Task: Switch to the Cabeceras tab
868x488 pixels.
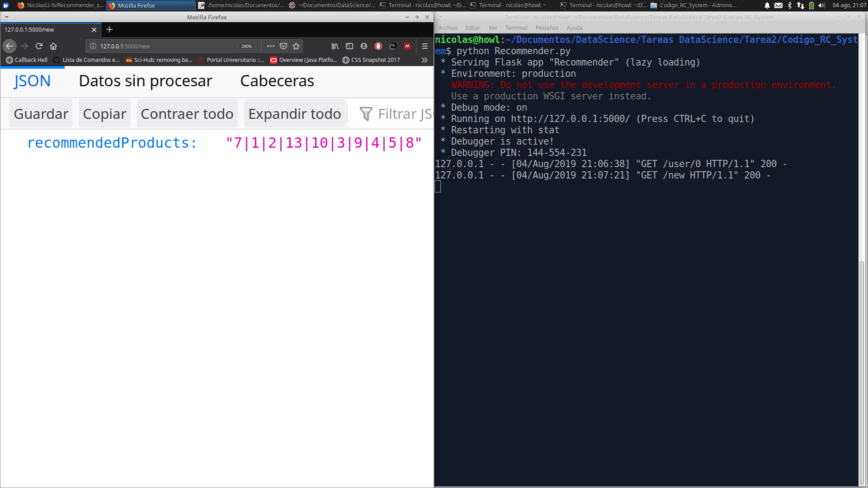Action: coord(277,81)
